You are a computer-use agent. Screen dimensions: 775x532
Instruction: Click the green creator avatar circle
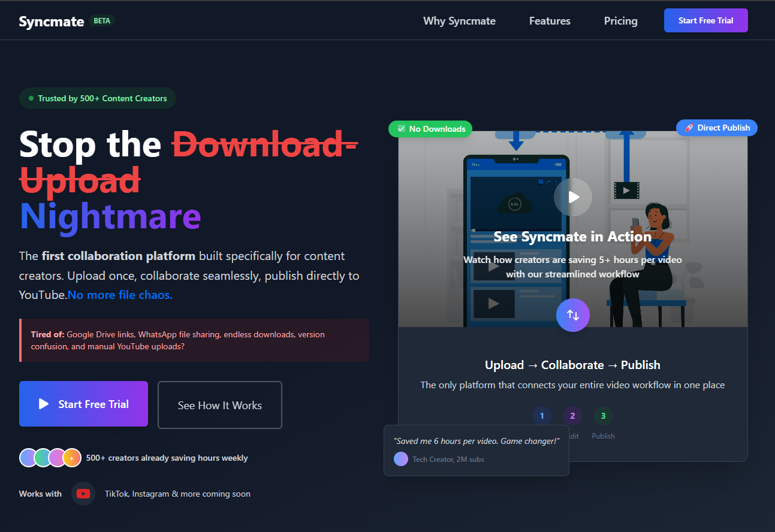(x=43, y=458)
